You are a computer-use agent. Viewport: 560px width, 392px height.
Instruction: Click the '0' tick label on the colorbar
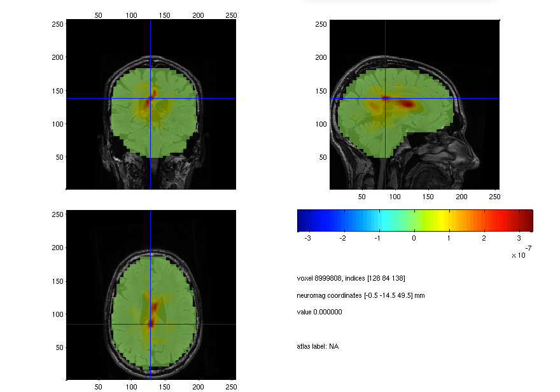(414, 238)
